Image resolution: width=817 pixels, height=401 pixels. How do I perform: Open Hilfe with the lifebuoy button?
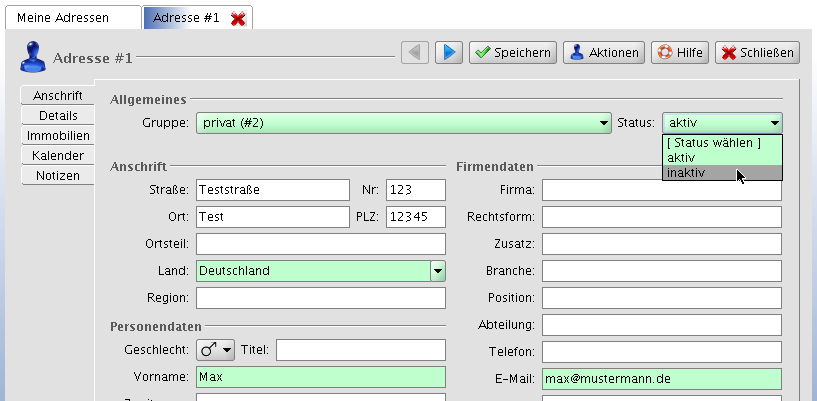tap(679, 53)
